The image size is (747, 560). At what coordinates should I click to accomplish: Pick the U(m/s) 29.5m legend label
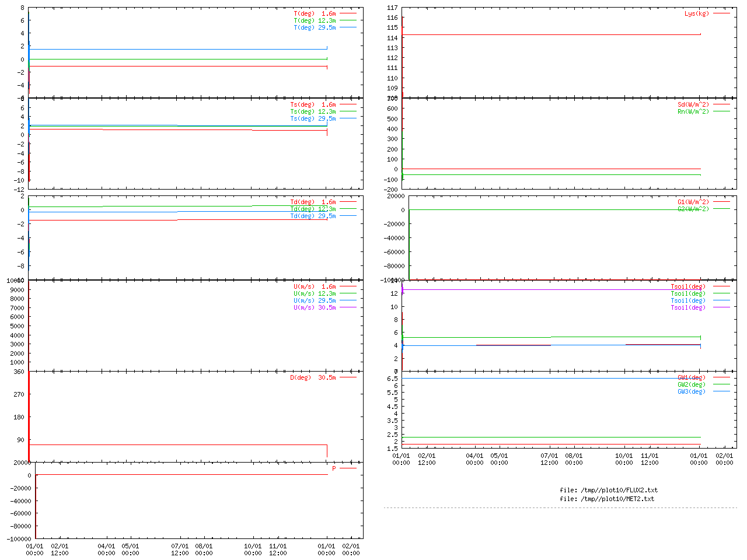[x=315, y=300]
